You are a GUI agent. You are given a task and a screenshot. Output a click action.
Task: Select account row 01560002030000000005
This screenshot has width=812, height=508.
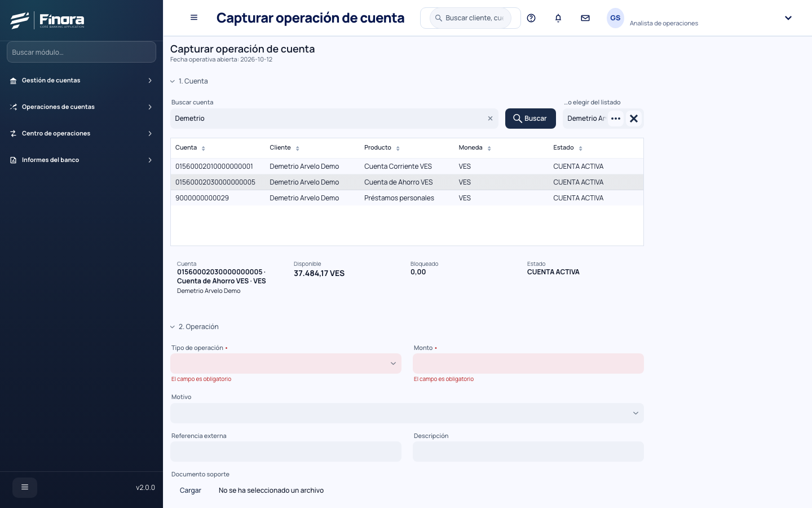[x=407, y=182]
